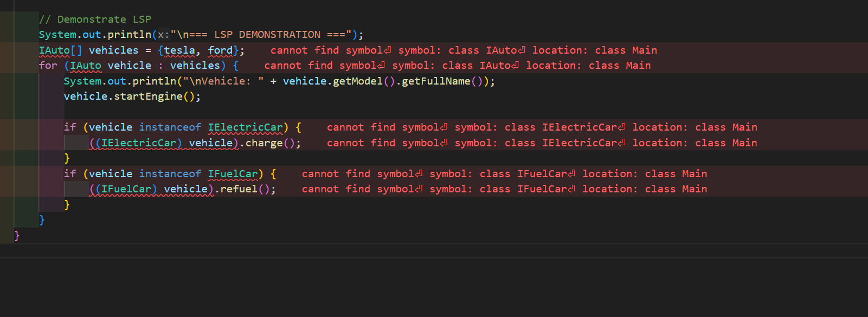
Task: Click the error message on the instanceof IFuelCar line
Action: click(504, 173)
